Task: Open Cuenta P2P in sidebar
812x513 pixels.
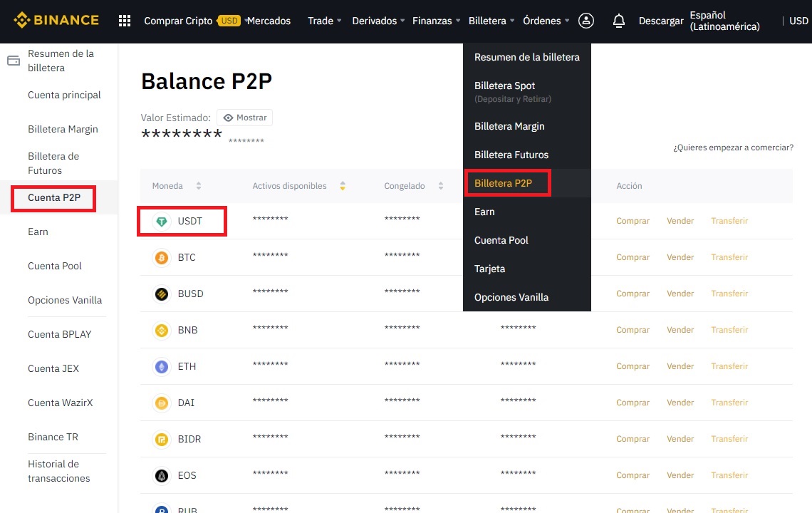Action: pyautogui.click(x=54, y=197)
